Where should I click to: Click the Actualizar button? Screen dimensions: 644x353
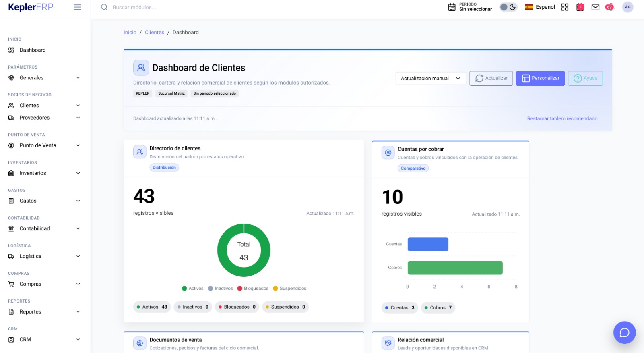click(491, 78)
